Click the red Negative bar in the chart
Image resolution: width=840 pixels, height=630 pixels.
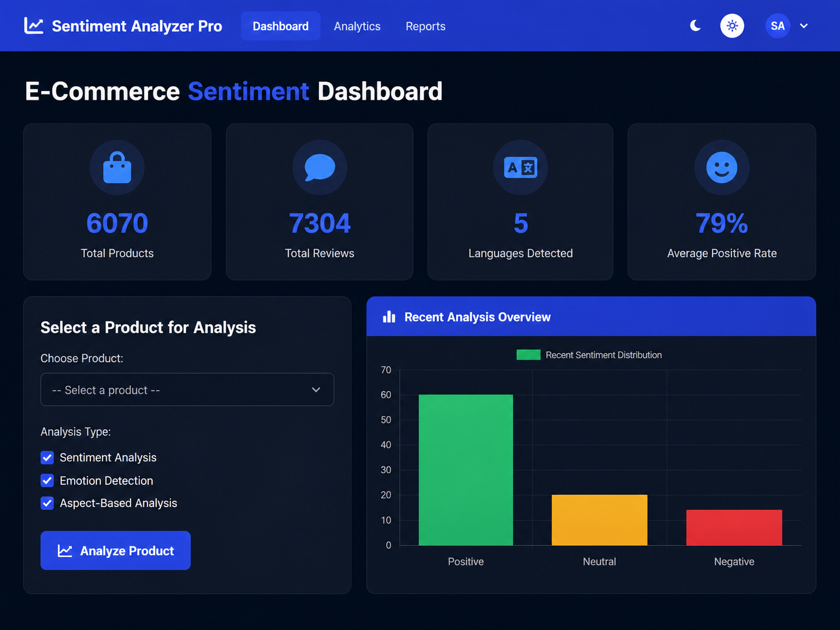click(x=734, y=527)
